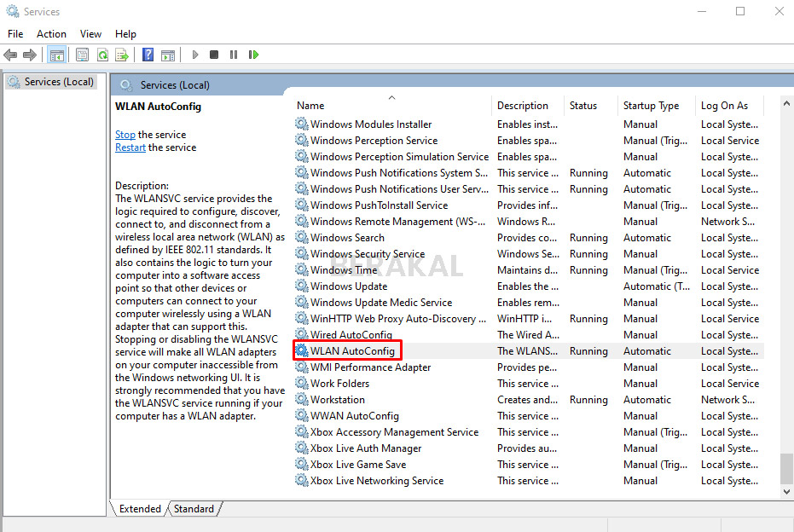The height and width of the screenshot is (532, 794).
Task: Toggle the console tree visibility
Action: tap(57, 54)
